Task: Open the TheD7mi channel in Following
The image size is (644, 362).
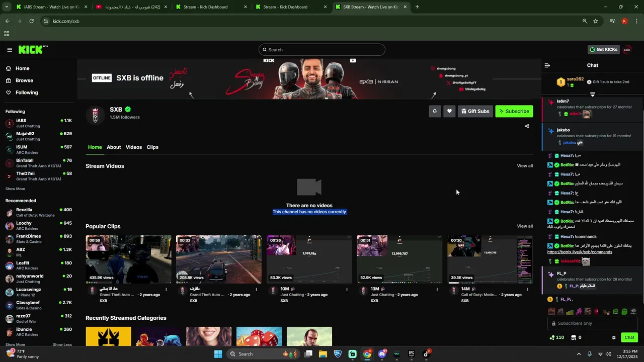Action: [38, 176]
